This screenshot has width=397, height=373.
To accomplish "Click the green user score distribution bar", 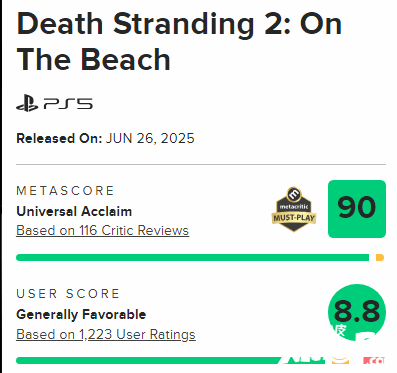I will point(148,361).
